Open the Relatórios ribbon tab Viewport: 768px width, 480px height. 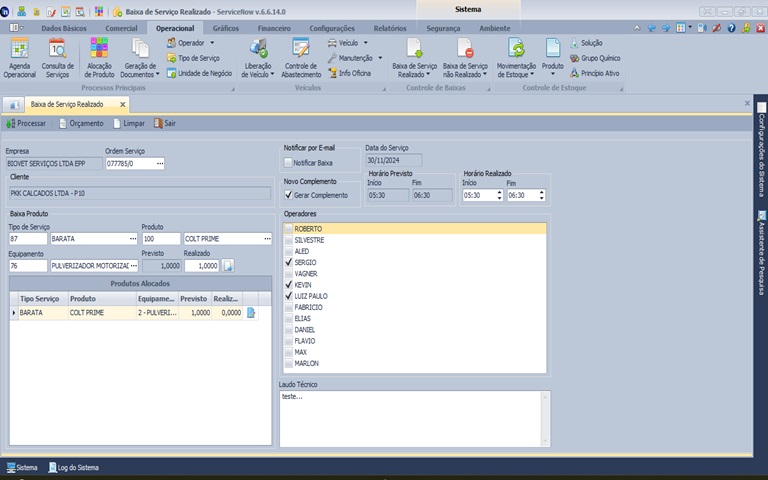coord(390,29)
